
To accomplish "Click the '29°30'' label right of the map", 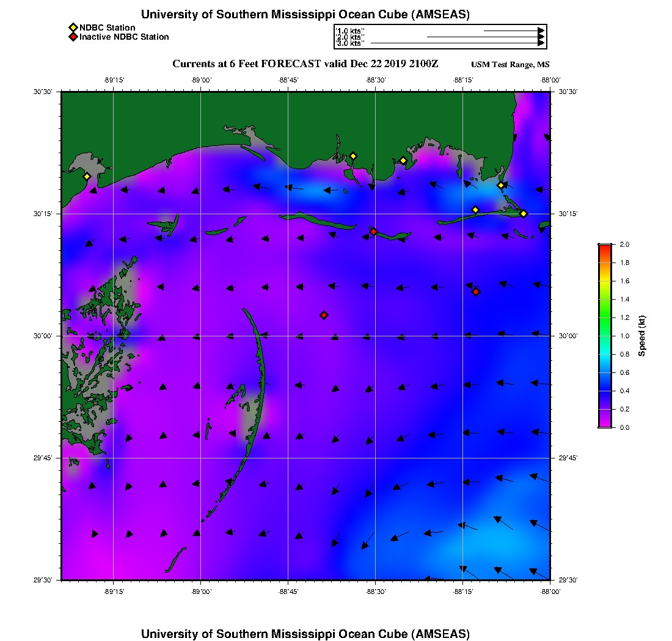I will 568,580.
